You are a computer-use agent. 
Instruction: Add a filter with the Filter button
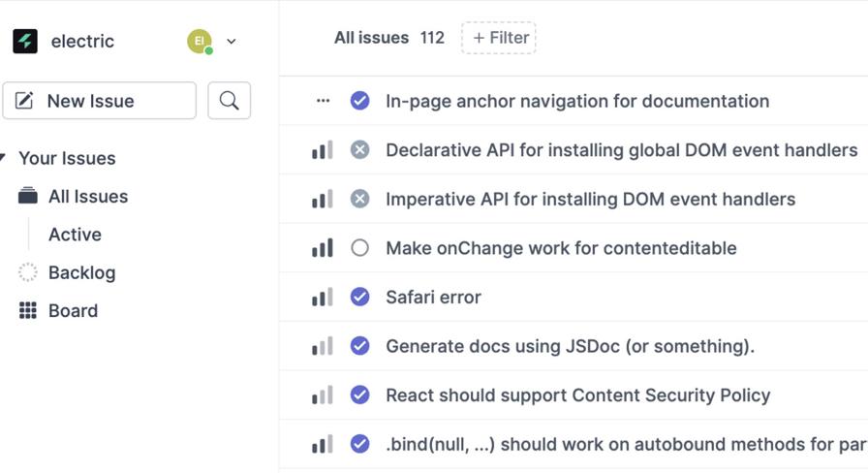499,38
